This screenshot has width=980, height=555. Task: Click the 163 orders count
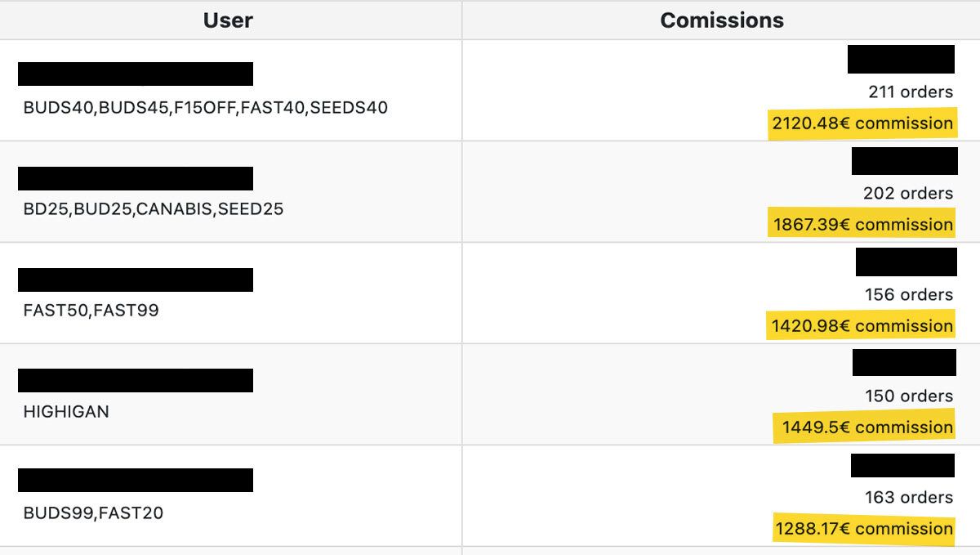pos(909,497)
